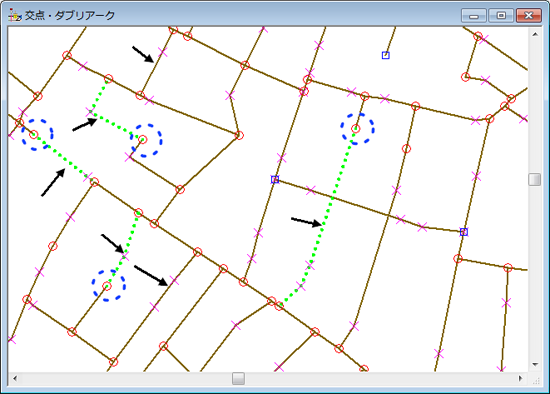The image size is (550, 394).
Task: Click the blue square node at the isolated line end
Action: coord(385,55)
